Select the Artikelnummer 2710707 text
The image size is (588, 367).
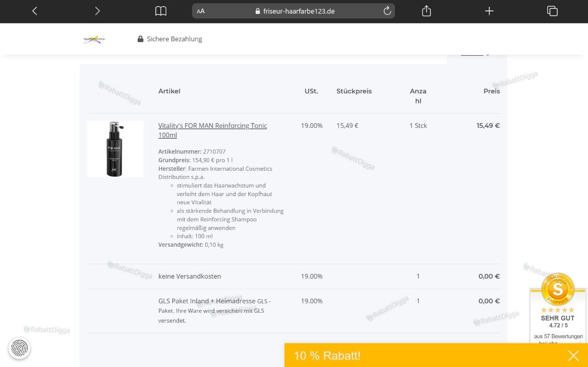coord(192,151)
